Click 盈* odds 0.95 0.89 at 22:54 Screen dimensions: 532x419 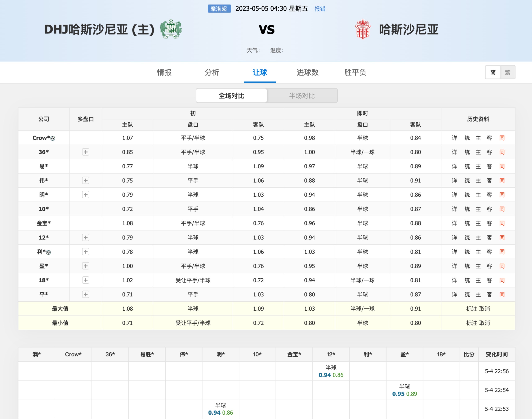404,394
